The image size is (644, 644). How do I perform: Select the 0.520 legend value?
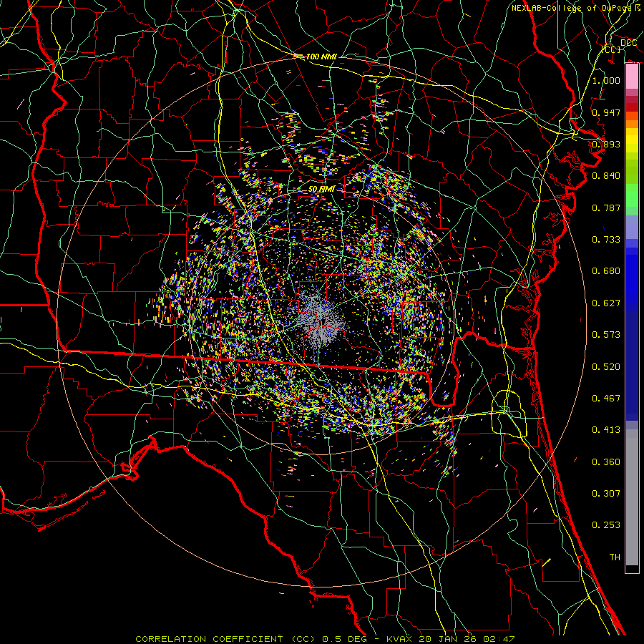pos(606,366)
